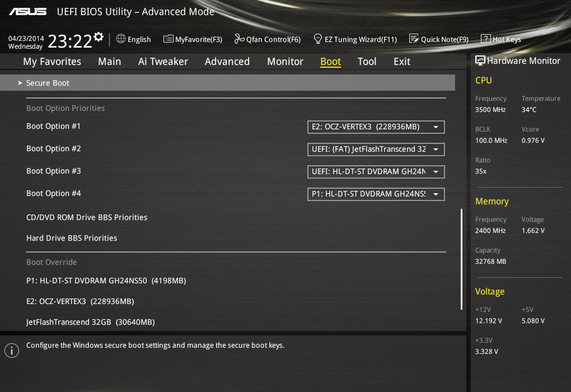
Task: Click the Hardware Monitor screen icon
Action: tap(480, 61)
